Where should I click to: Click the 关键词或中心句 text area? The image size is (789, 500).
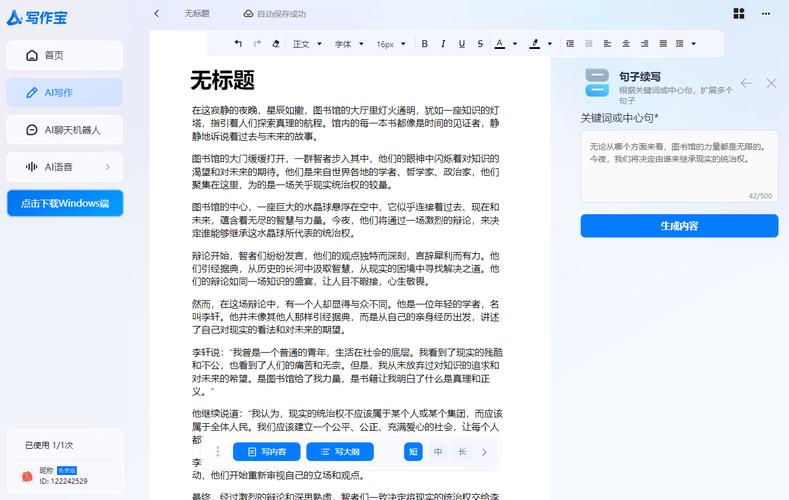pyautogui.click(x=679, y=166)
